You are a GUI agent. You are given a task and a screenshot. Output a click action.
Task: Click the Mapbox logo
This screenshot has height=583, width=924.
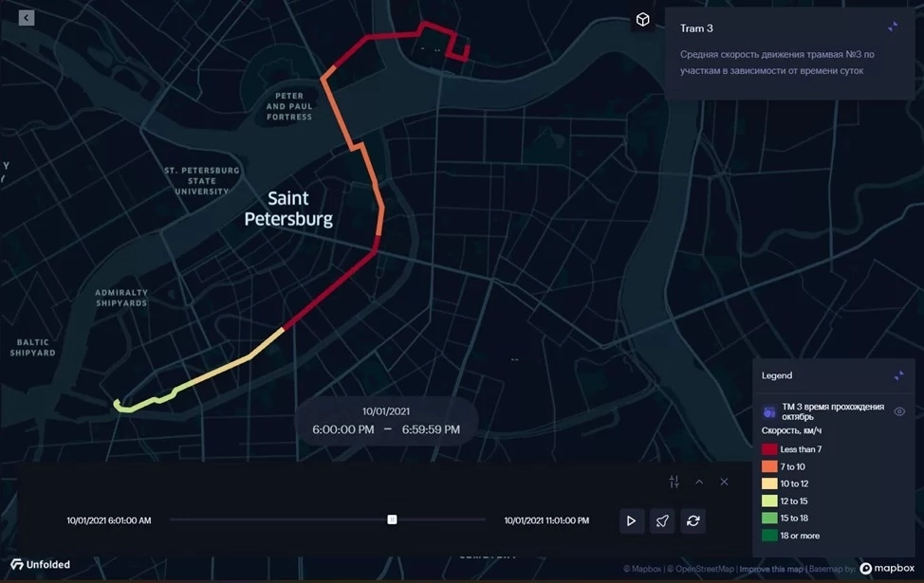[x=888, y=568]
